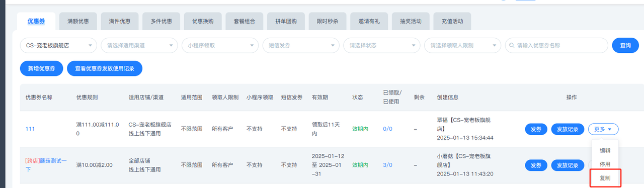Open the store dropdown CS-宠老板旗舰店
The height and width of the screenshot is (188, 644).
(x=58, y=45)
